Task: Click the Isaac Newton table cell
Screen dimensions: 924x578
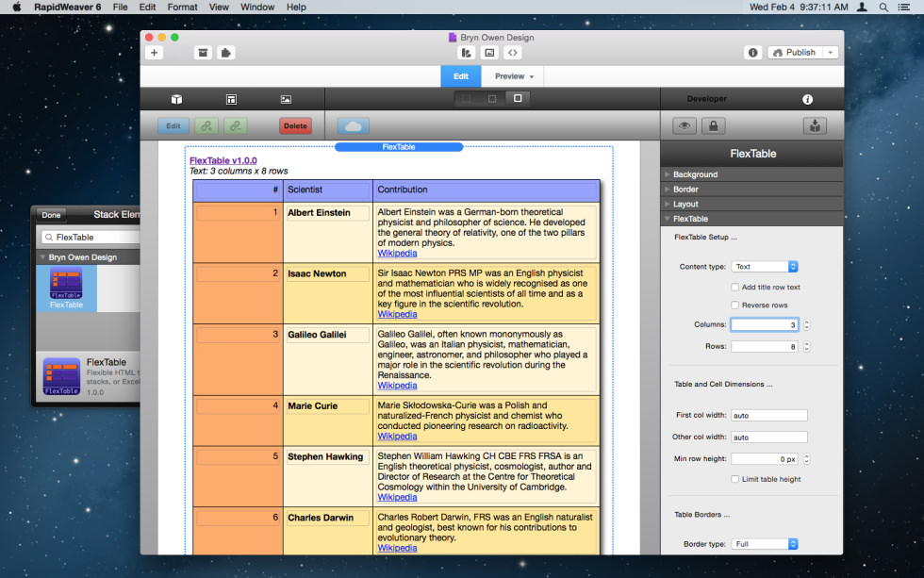Action: tap(328, 293)
